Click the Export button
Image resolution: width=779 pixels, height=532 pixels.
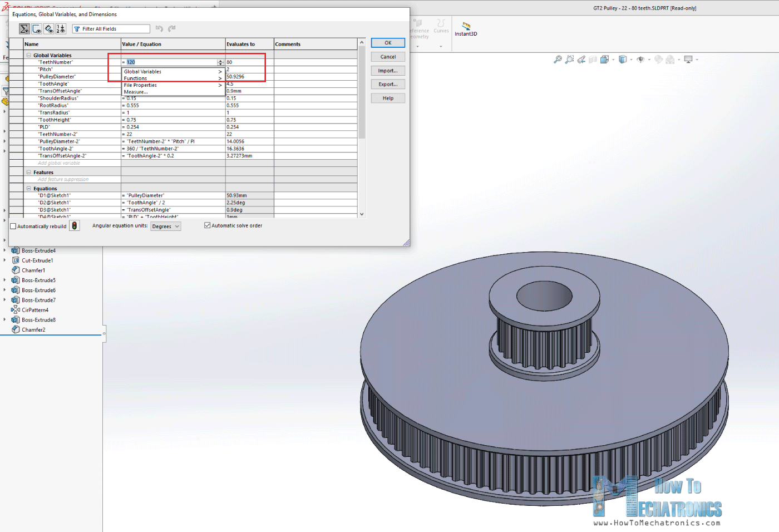pos(387,84)
